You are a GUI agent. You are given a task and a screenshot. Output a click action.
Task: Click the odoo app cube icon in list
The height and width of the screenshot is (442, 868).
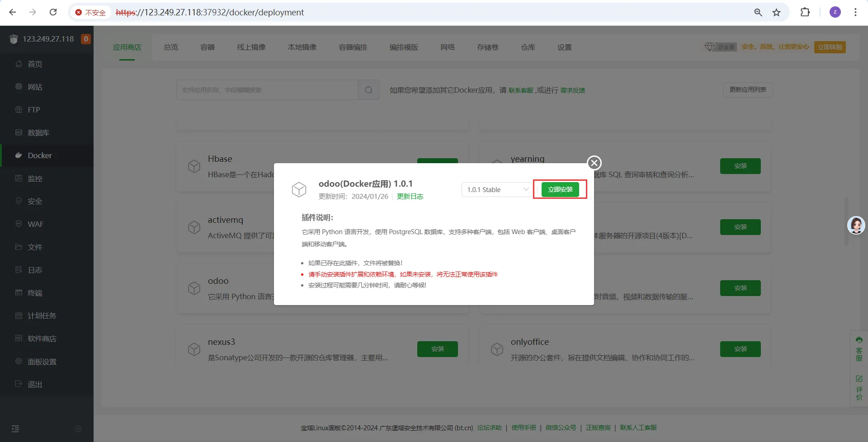point(194,288)
